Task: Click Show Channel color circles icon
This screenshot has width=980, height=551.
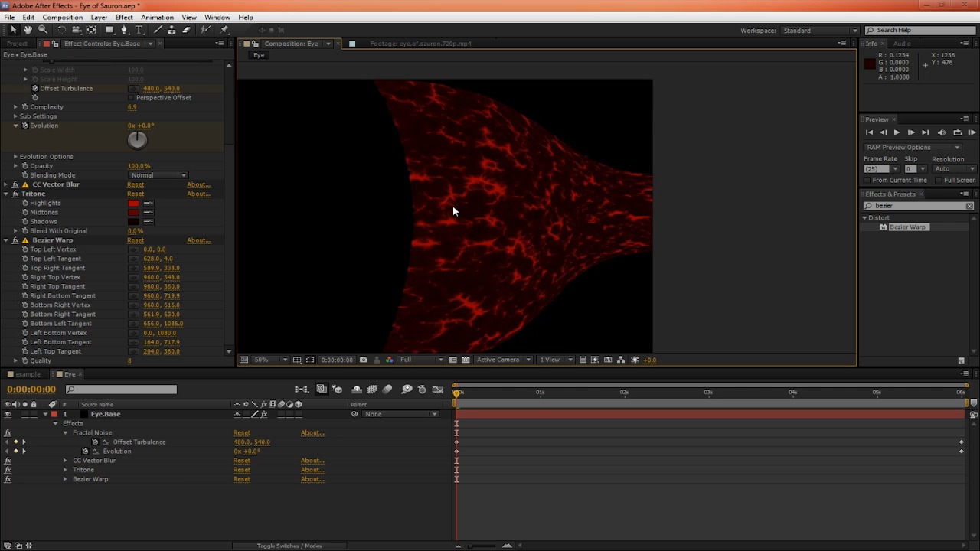Action: pyautogui.click(x=389, y=360)
